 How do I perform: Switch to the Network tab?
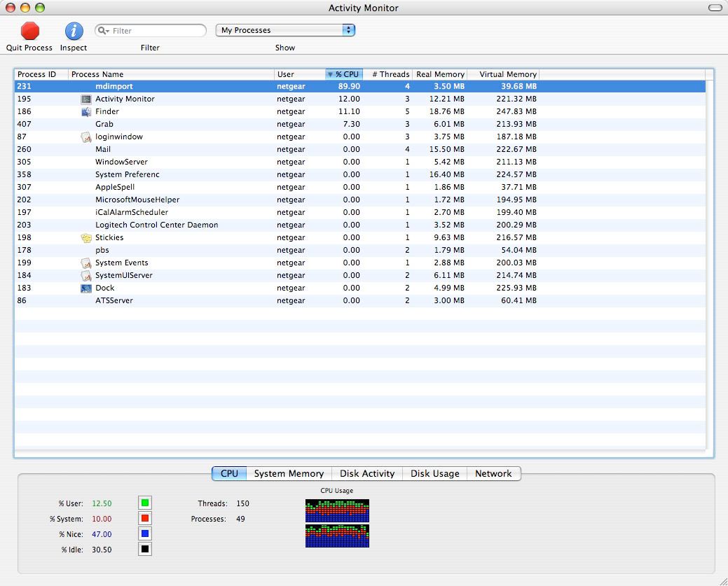493,474
